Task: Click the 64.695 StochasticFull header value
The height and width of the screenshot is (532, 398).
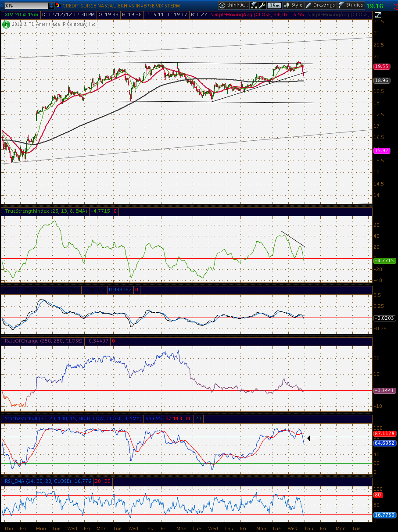Action: tap(153, 418)
